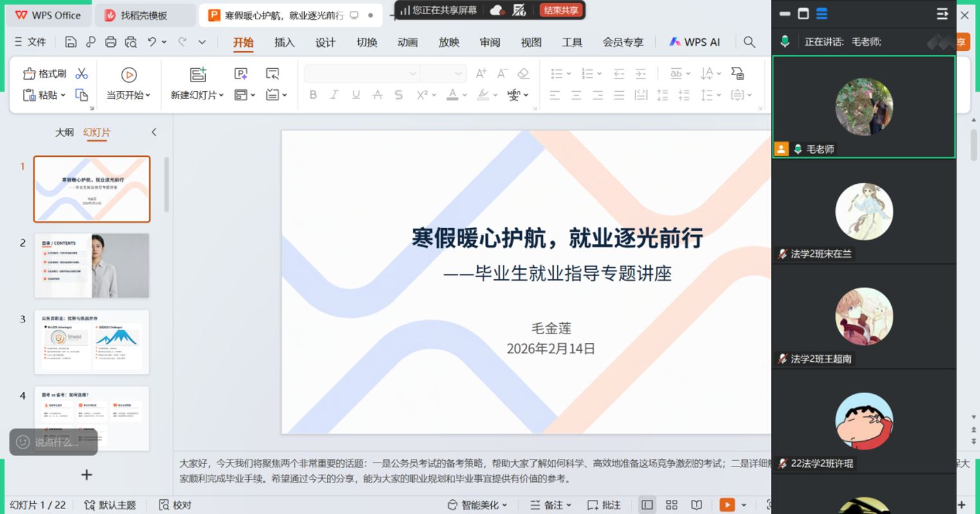
Task: Switch to the 插入 ribbon tab
Action: pyautogui.click(x=284, y=41)
